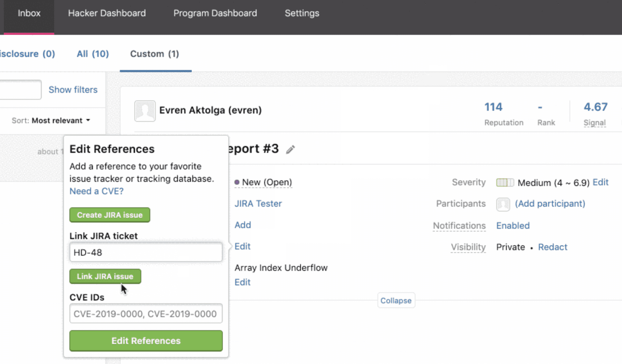
Task: Click the pencil icon beside report title
Action: 290,149
